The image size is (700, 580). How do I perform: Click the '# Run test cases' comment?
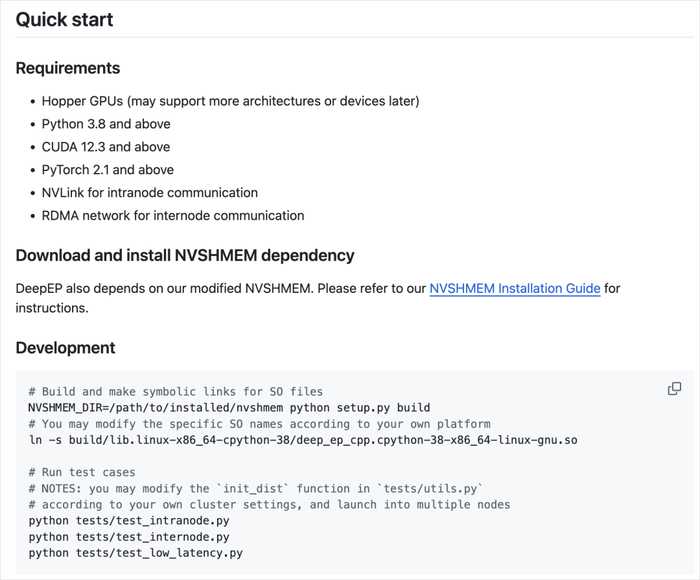(x=82, y=472)
